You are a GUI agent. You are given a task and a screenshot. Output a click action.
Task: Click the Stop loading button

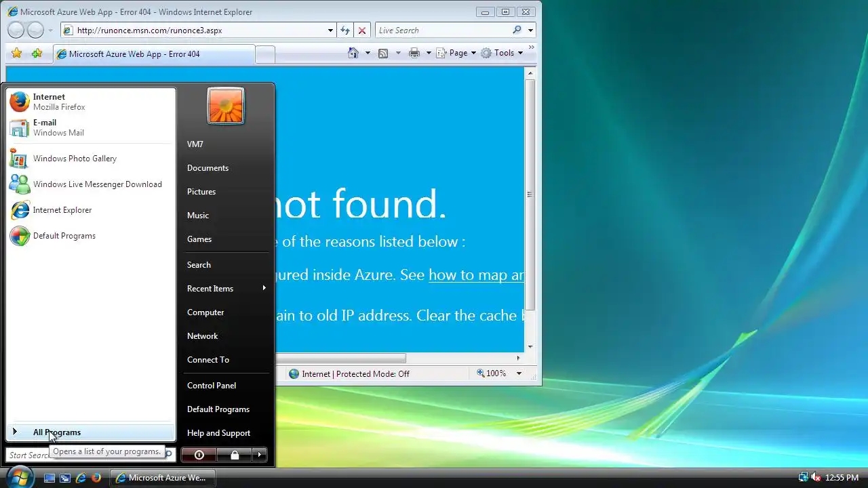(362, 30)
